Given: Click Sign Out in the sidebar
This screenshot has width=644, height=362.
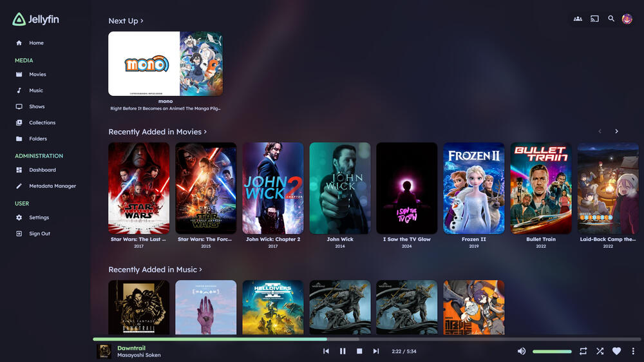Looking at the screenshot, I should click(39, 234).
